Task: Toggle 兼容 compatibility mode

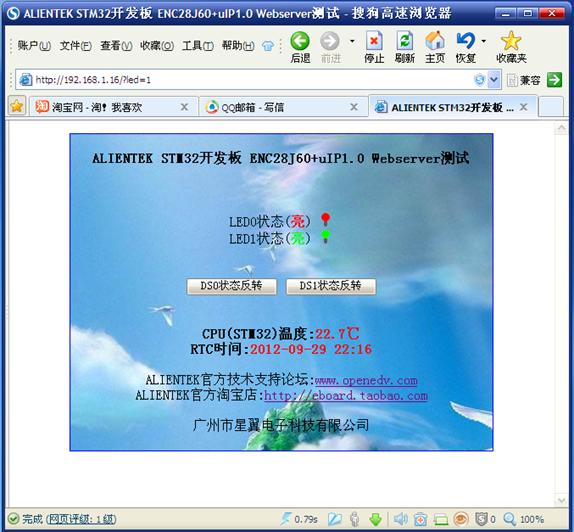Action: [523, 80]
